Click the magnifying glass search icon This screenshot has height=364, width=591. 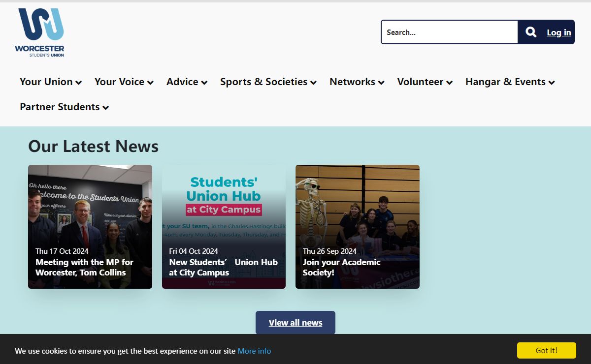point(531,32)
